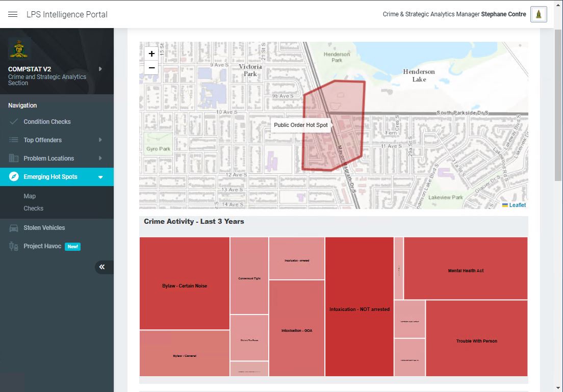Expand the COMPSTAT V2 section arrow

click(100, 69)
